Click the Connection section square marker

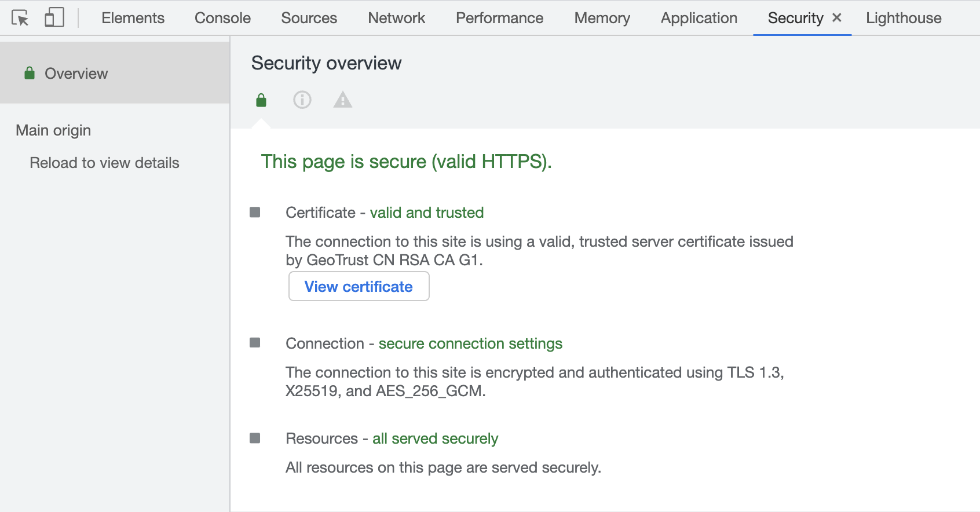pos(255,343)
